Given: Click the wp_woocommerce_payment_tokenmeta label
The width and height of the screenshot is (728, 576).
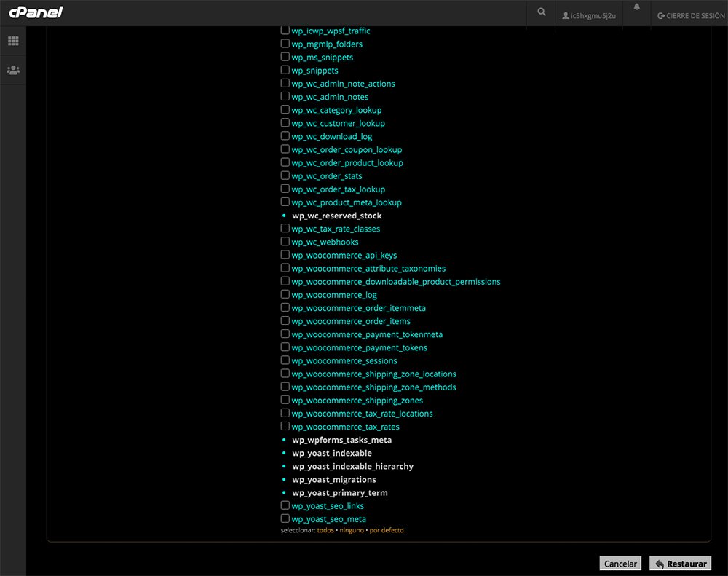Looking at the screenshot, I should point(367,334).
